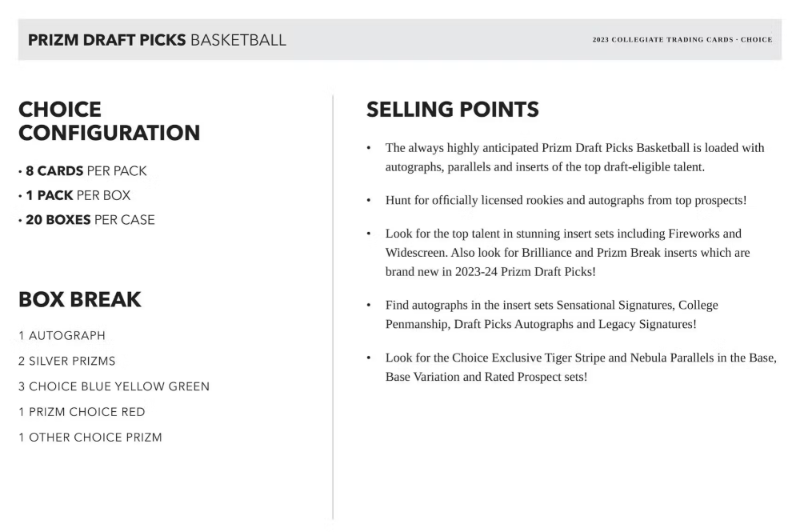Select the 20 BOXES PER CASE line

tap(88, 220)
